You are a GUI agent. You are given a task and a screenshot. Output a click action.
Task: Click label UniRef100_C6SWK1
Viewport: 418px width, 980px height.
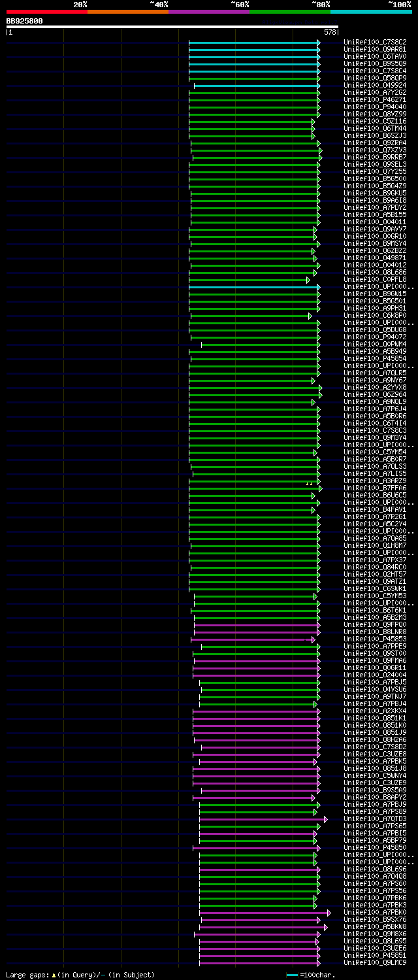(x=375, y=589)
